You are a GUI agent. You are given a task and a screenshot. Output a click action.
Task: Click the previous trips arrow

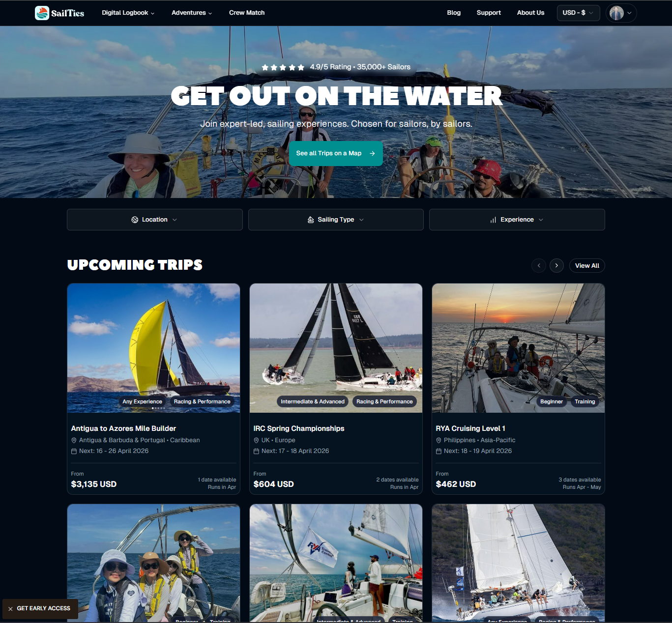[x=539, y=265]
